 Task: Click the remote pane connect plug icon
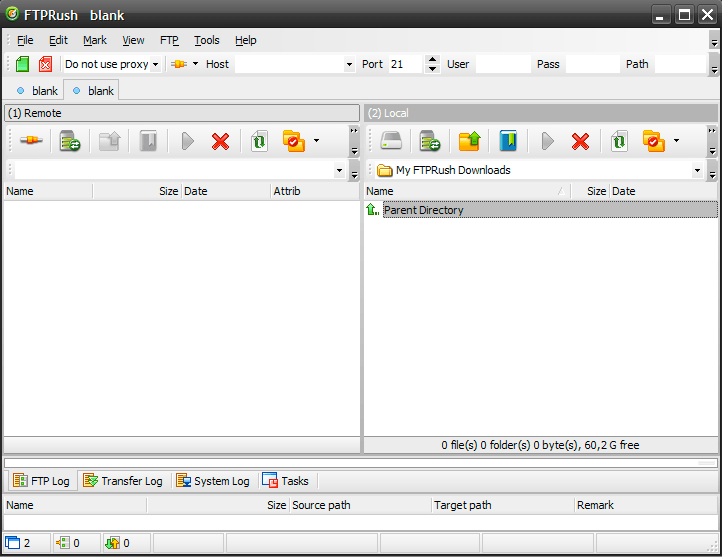pyautogui.click(x=31, y=141)
